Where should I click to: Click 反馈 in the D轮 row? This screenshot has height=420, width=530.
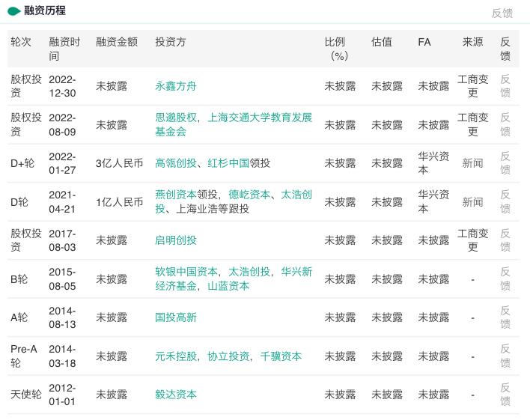point(505,201)
